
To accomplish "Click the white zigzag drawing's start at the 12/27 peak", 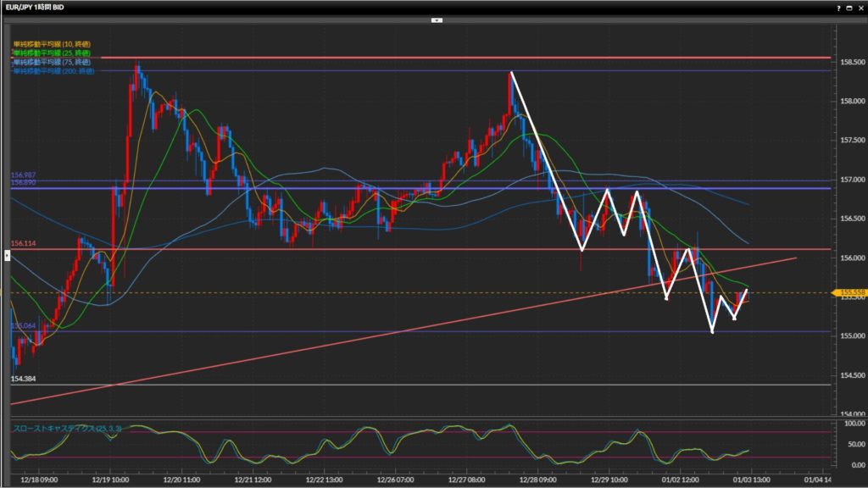I will coord(510,73).
